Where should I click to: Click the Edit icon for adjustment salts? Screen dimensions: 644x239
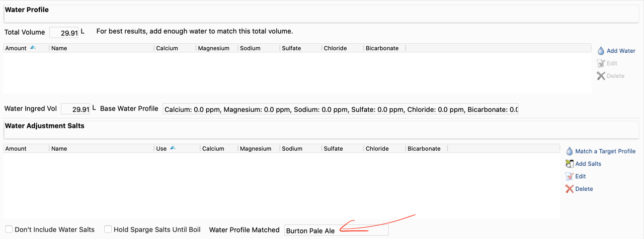570,176
